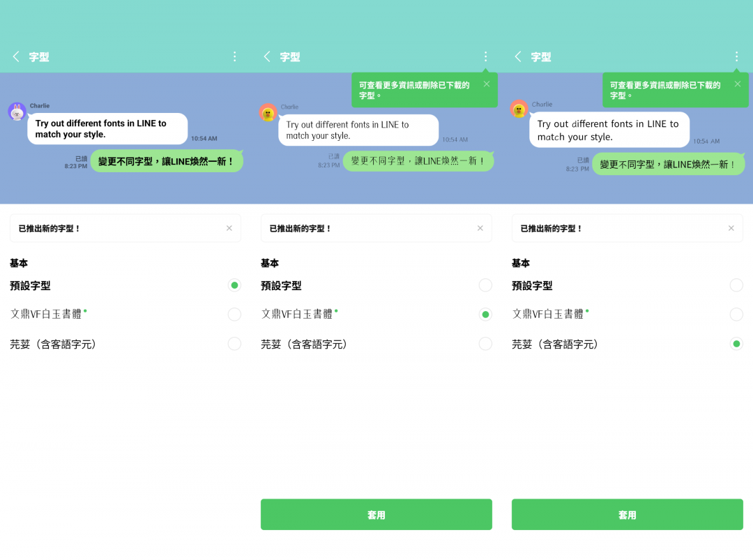Dismiss 已推出新的字型 banner on middle screen
Viewport: 753px width, 560px height.
(x=480, y=228)
